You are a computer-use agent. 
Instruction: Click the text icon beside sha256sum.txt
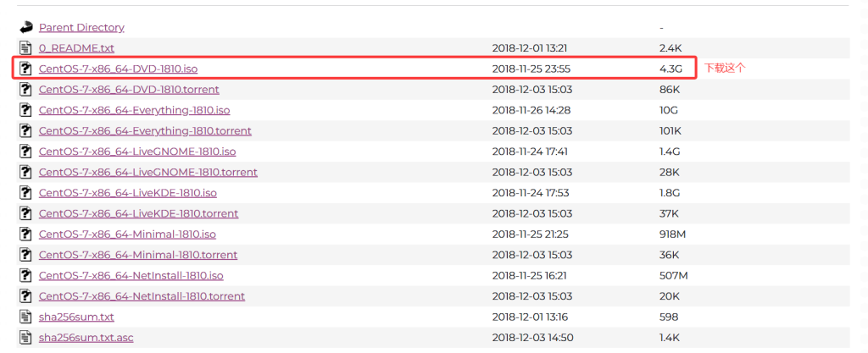pos(25,317)
